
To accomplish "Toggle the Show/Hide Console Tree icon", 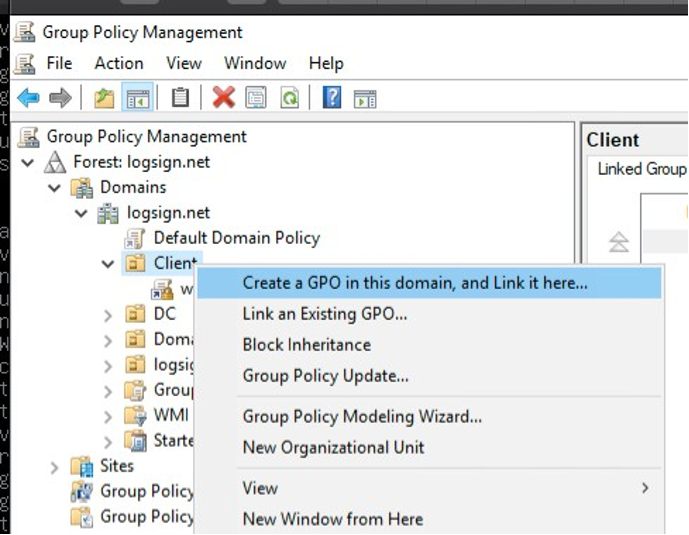I will pos(138,98).
